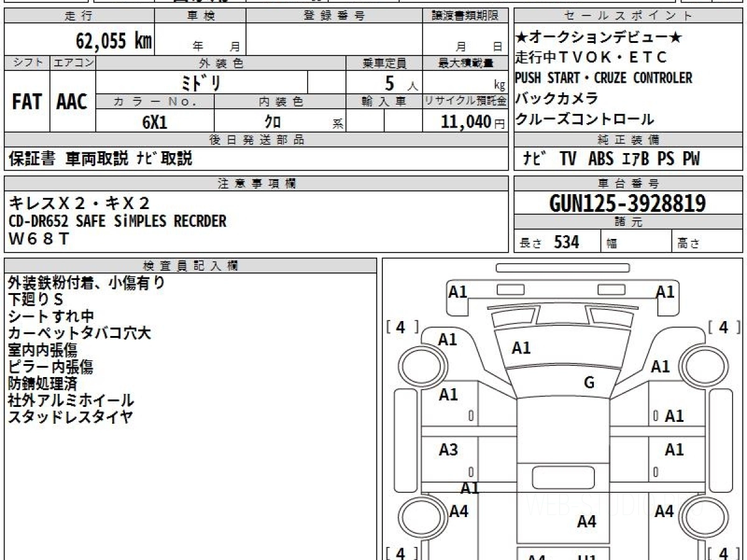The height and width of the screenshot is (560, 747).
Task: Select the mileage value 62,055 km
Action: pyautogui.click(x=114, y=41)
